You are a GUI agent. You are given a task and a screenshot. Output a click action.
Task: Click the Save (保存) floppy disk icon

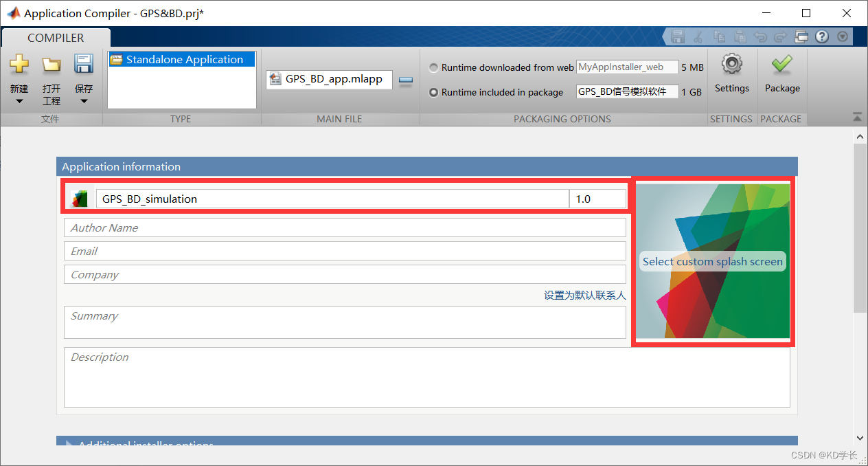[x=84, y=65]
